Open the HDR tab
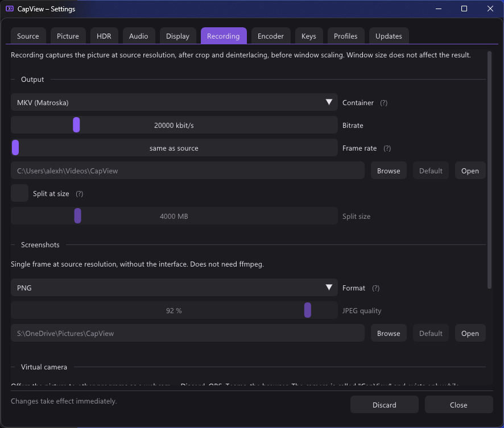 [x=104, y=36]
